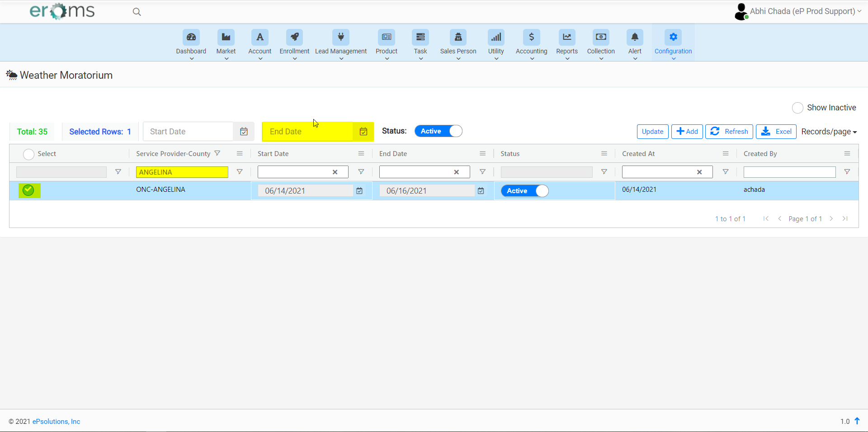Screen dimensions: 868x432
Task: Click the Status column filter funnel
Action: coord(604,172)
